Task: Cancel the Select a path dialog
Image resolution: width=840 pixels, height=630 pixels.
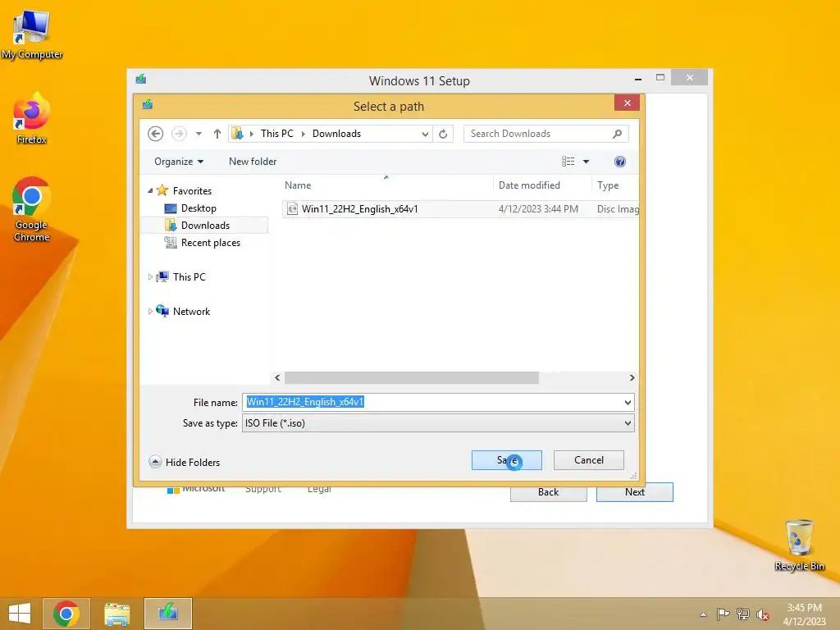Action: (588, 460)
